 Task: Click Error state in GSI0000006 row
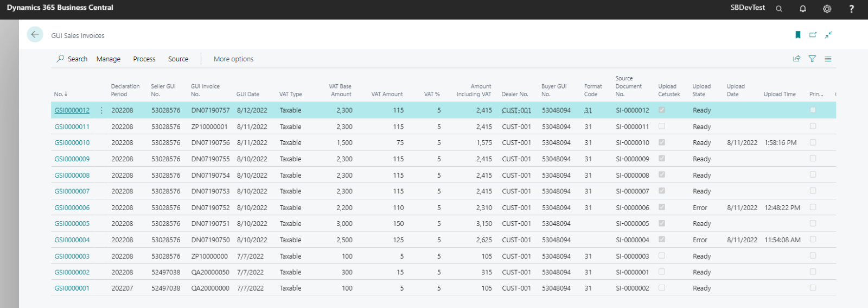click(x=700, y=208)
